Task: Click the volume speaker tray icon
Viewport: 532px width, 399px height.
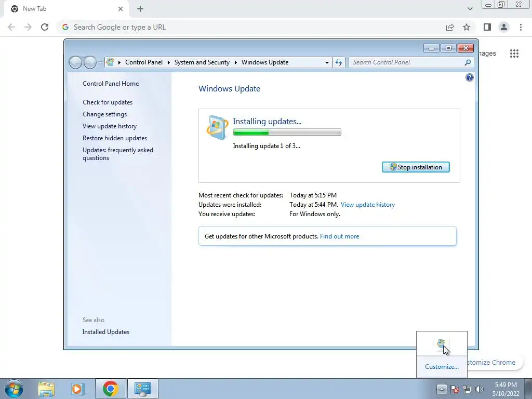Action: click(x=480, y=389)
